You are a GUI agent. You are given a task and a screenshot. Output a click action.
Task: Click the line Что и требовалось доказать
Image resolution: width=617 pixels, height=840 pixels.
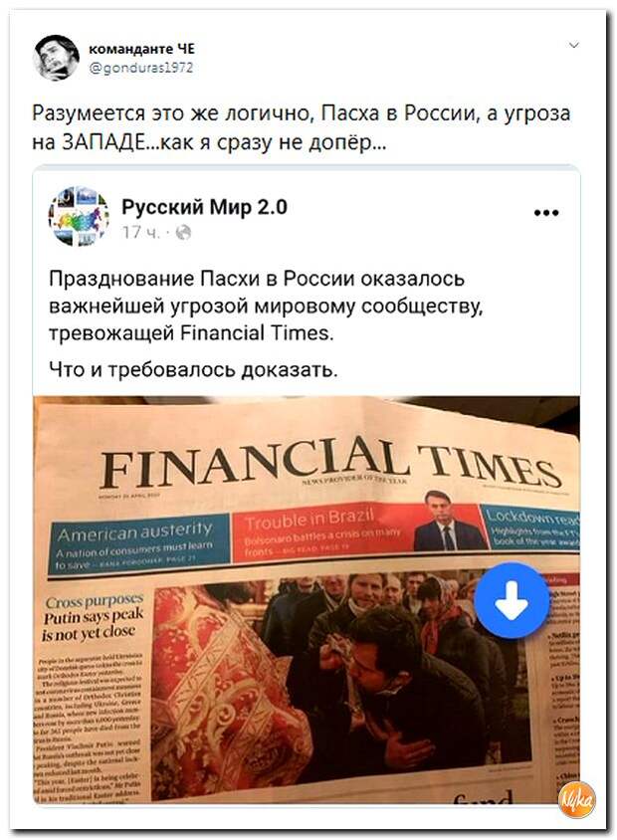[x=193, y=369]
